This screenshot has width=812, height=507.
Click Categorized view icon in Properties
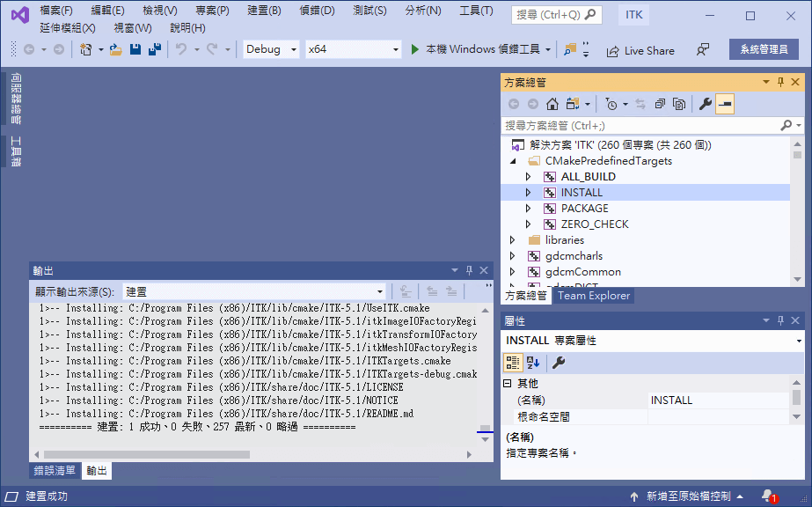(x=513, y=363)
